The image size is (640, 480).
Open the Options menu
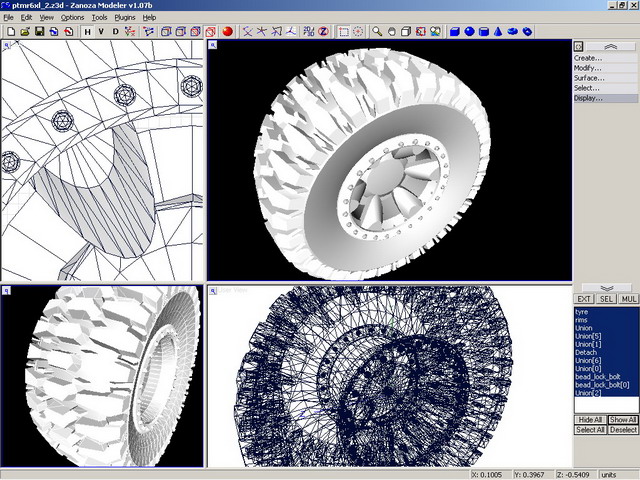point(72,17)
